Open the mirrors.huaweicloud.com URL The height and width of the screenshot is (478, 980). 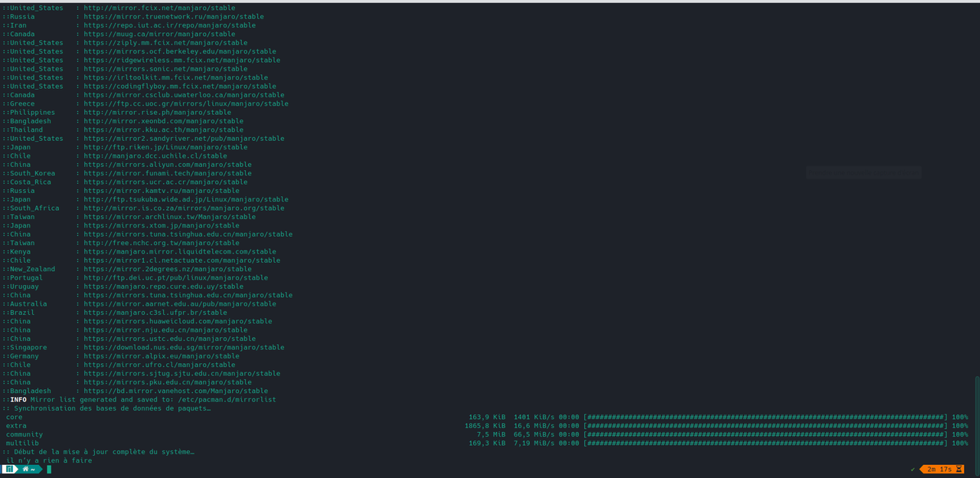(178, 321)
